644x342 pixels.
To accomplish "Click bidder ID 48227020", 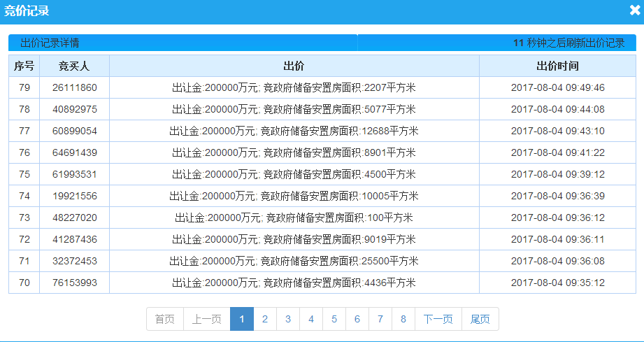I will pyautogui.click(x=74, y=218).
